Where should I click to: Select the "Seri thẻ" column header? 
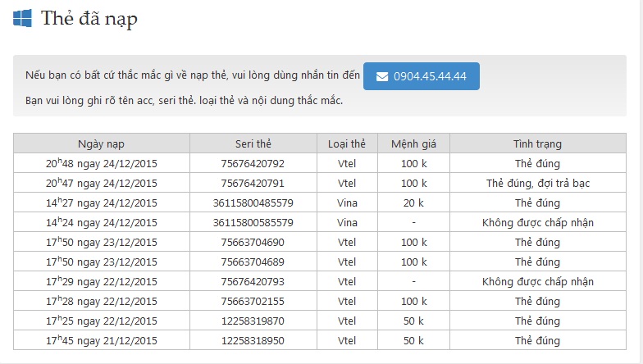pyautogui.click(x=253, y=143)
